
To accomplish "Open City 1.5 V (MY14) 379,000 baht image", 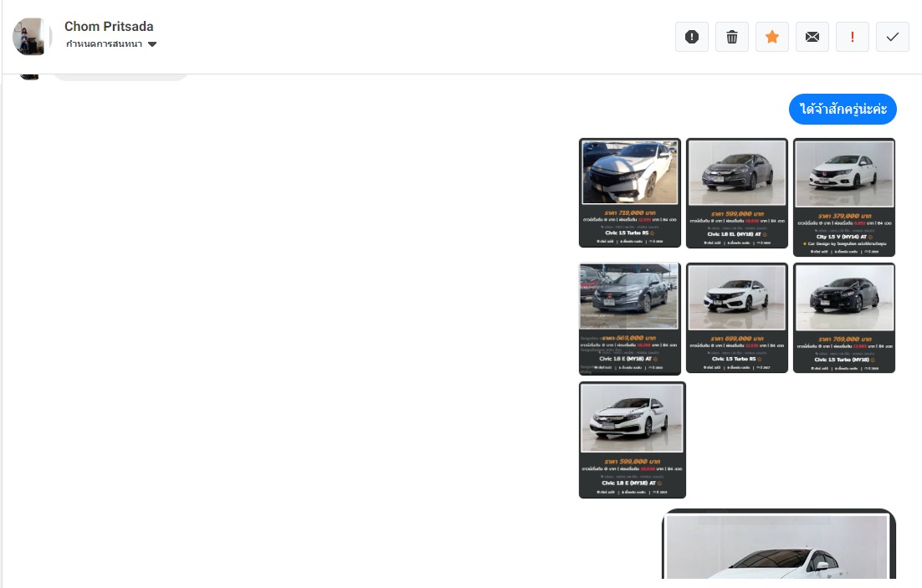I will click(844, 197).
